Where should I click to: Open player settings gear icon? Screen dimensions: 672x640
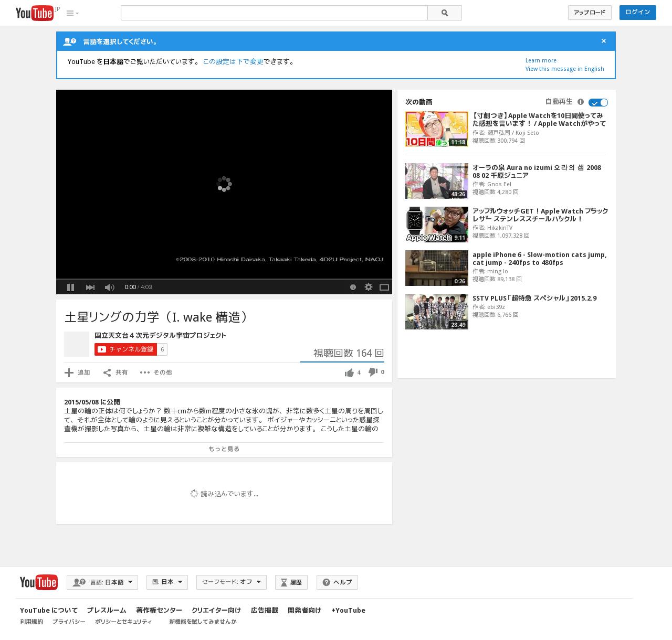(x=369, y=287)
